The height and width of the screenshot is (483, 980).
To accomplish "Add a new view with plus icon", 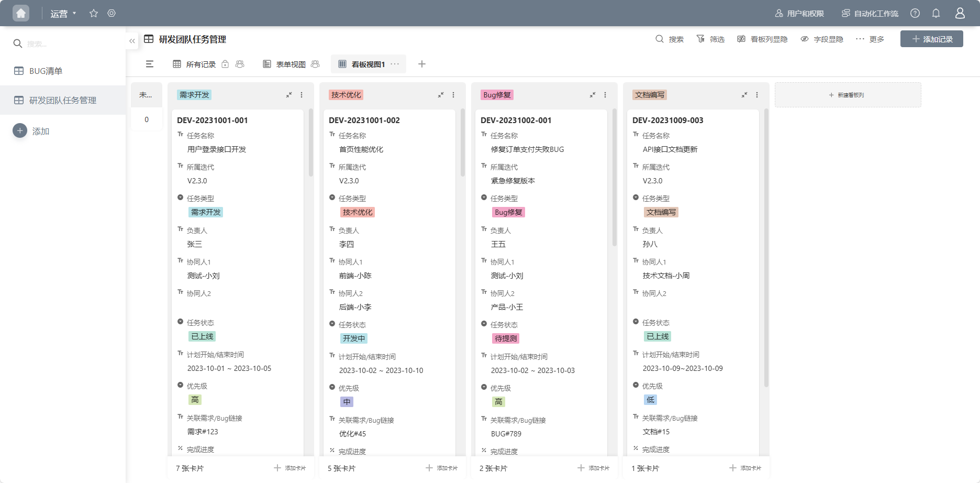I will click(x=422, y=64).
